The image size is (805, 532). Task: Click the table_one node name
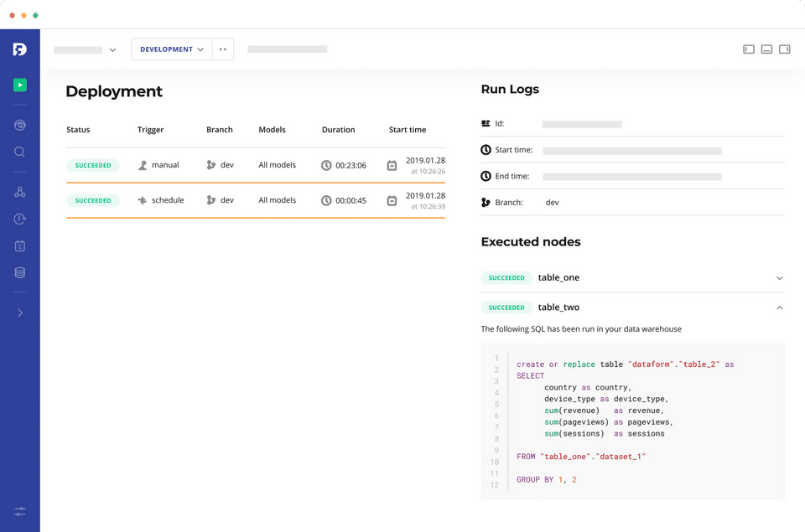(558, 277)
